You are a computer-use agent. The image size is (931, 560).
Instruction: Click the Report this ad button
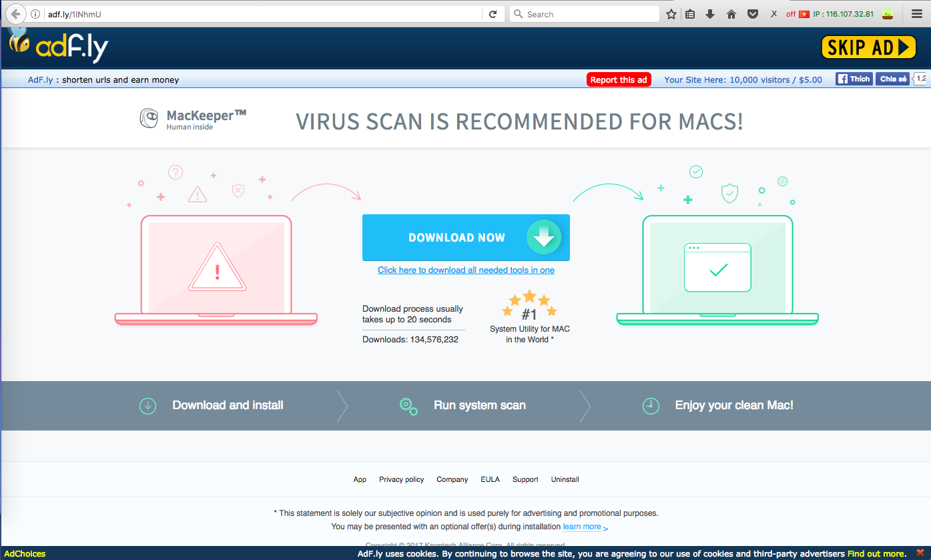pyautogui.click(x=619, y=79)
